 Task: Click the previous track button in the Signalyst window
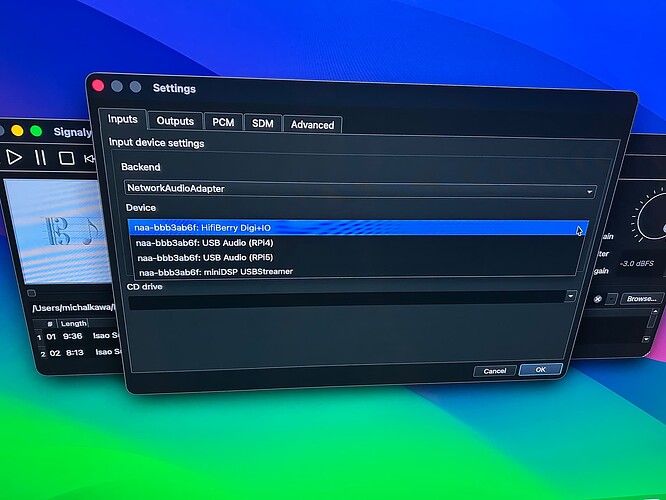point(90,159)
